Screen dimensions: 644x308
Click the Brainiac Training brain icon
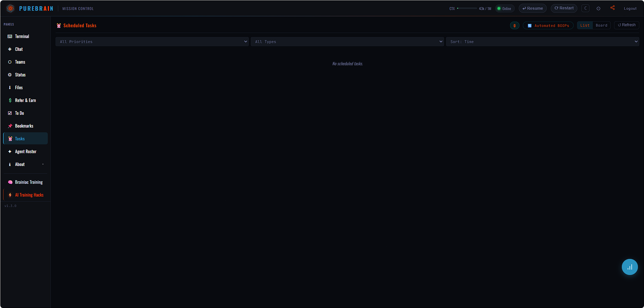(x=10, y=182)
